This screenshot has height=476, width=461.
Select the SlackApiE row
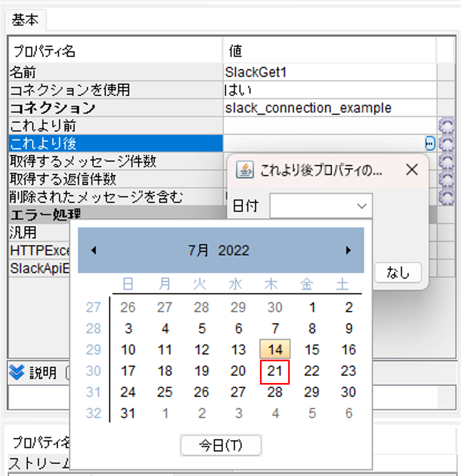tap(39, 268)
